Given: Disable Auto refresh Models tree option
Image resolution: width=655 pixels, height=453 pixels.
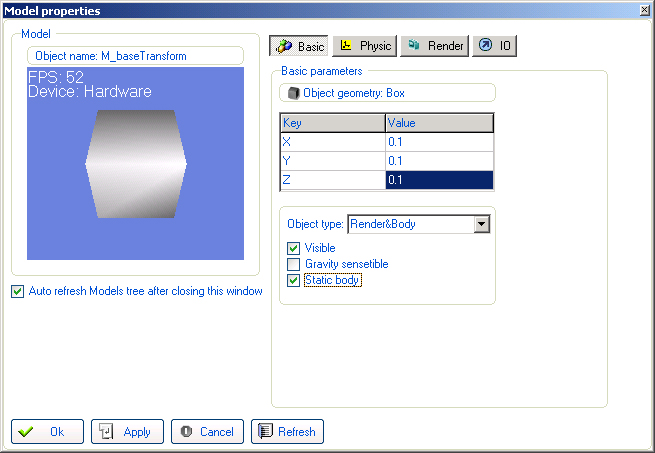Looking at the screenshot, I should click(x=17, y=291).
